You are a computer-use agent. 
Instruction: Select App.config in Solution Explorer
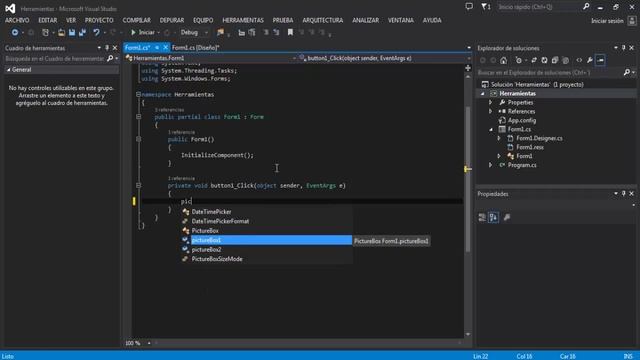point(522,120)
